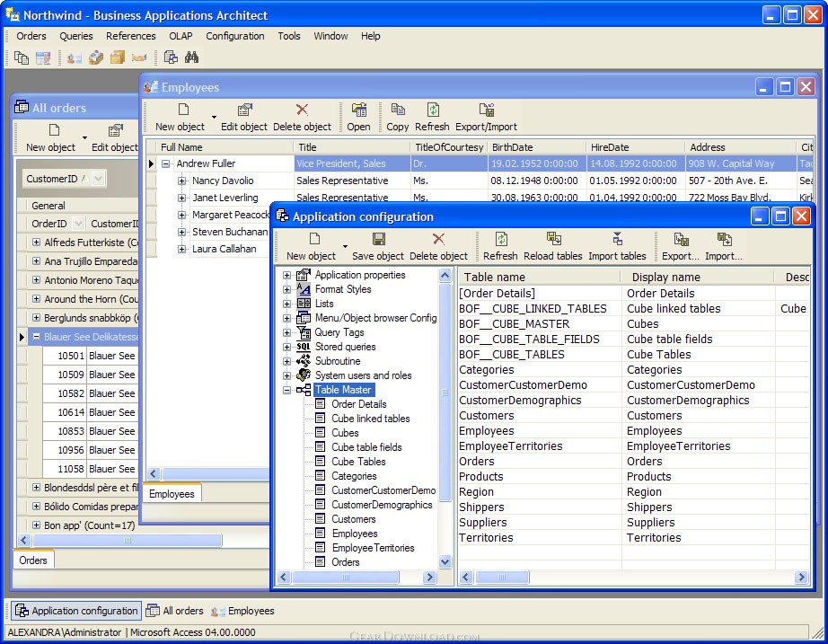This screenshot has width=828, height=644.
Task: Open the Tools menu
Action: click(289, 36)
